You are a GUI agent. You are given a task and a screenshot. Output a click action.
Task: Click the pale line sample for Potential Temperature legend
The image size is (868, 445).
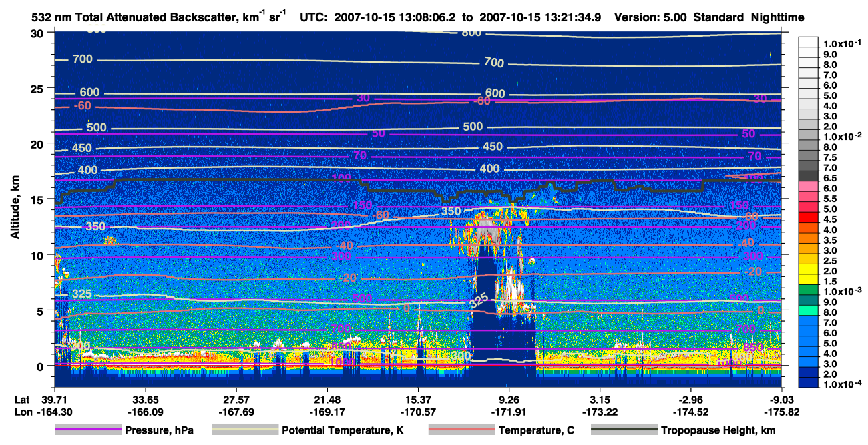(x=244, y=430)
